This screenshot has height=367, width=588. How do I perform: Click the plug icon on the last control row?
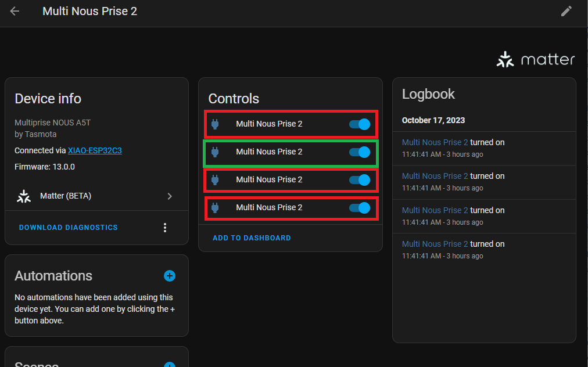click(x=216, y=207)
